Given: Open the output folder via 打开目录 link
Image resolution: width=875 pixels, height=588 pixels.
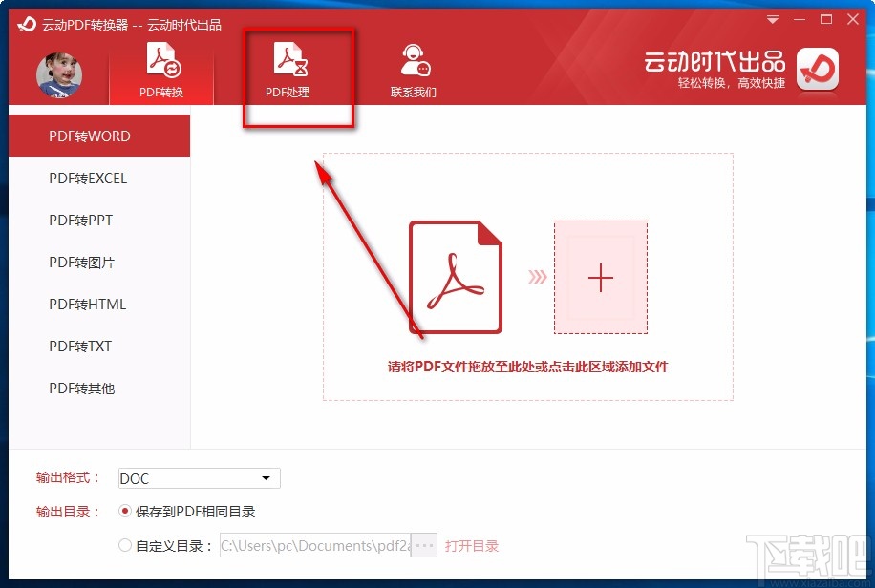Looking at the screenshot, I should [x=473, y=545].
